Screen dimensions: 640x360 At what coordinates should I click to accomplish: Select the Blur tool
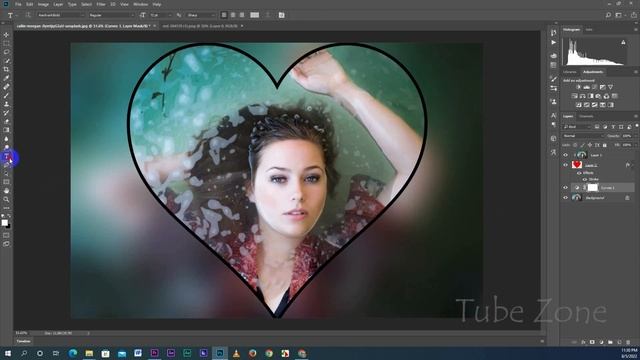tap(6, 139)
